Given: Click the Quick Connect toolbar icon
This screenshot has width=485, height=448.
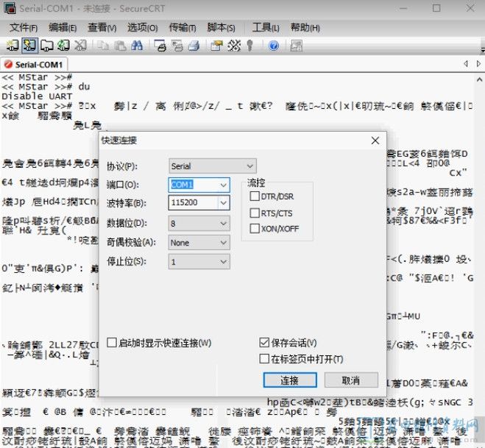Looking at the screenshot, I should [29, 46].
